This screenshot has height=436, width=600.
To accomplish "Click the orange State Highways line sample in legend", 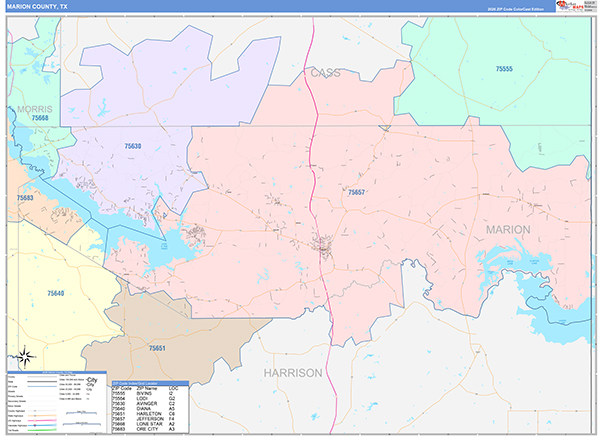I will click(x=42, y=416).
